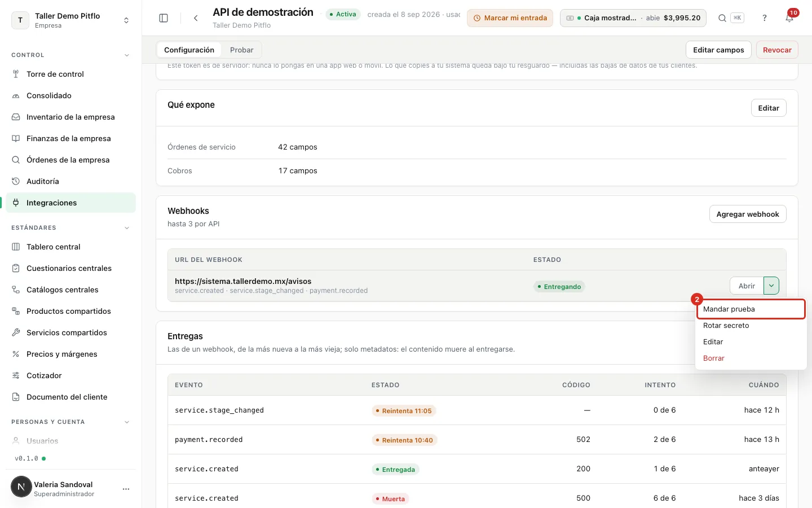Collapse the PERSONAS Y CUENTA section

click(126, 422)
